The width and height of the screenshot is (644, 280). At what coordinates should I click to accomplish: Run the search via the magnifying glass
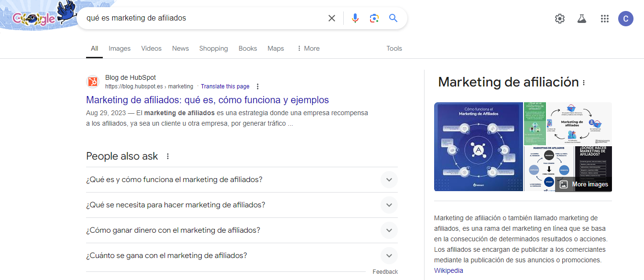click(x=393, y=18)
